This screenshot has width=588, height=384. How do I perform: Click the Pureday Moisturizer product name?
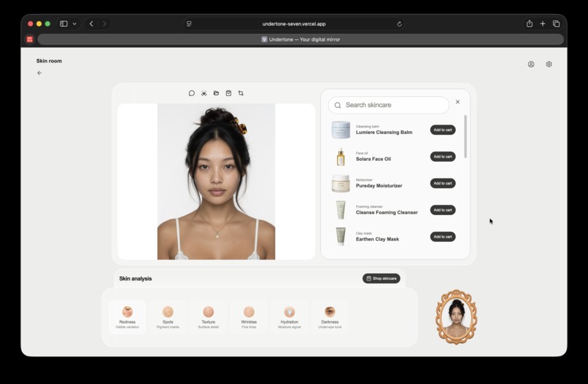pyautogui.click(x=379, y=186)
